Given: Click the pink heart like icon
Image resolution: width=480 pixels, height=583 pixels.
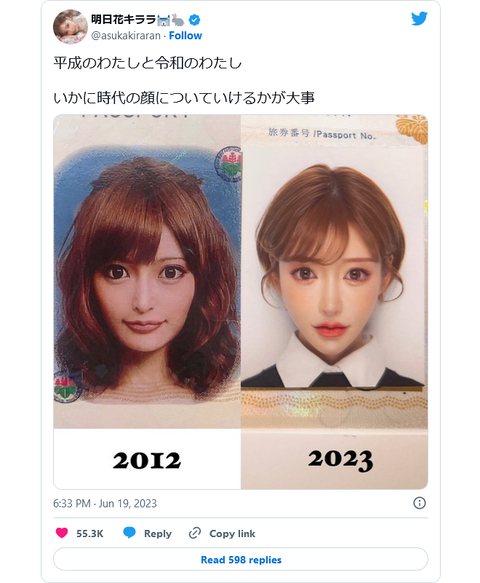Looking at the screenshot, I should click(x=62, y=533).
